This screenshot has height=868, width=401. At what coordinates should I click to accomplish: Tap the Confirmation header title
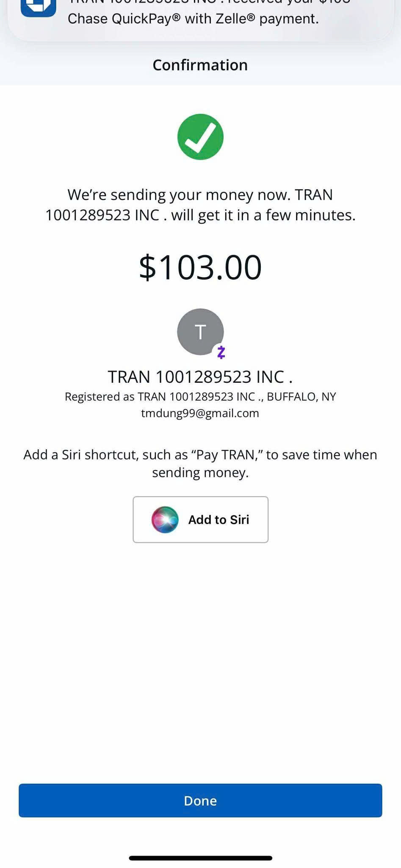(x=200, y=65)
